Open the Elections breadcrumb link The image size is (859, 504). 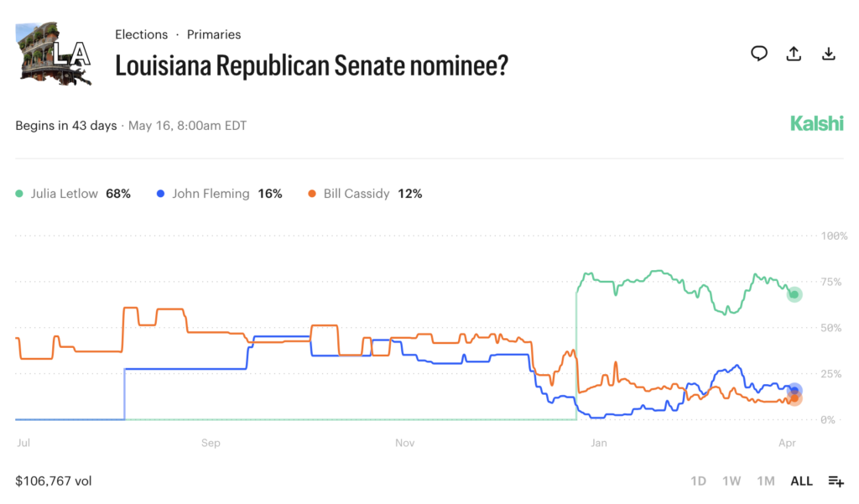pos(141,34)
